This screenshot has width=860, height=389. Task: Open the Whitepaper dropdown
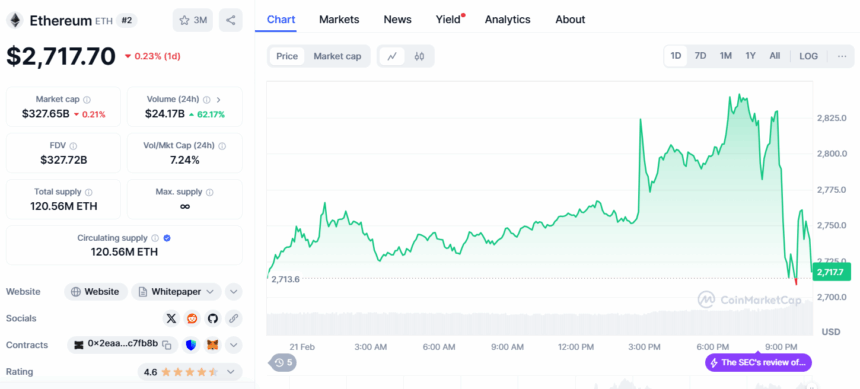tap(176, 292)
